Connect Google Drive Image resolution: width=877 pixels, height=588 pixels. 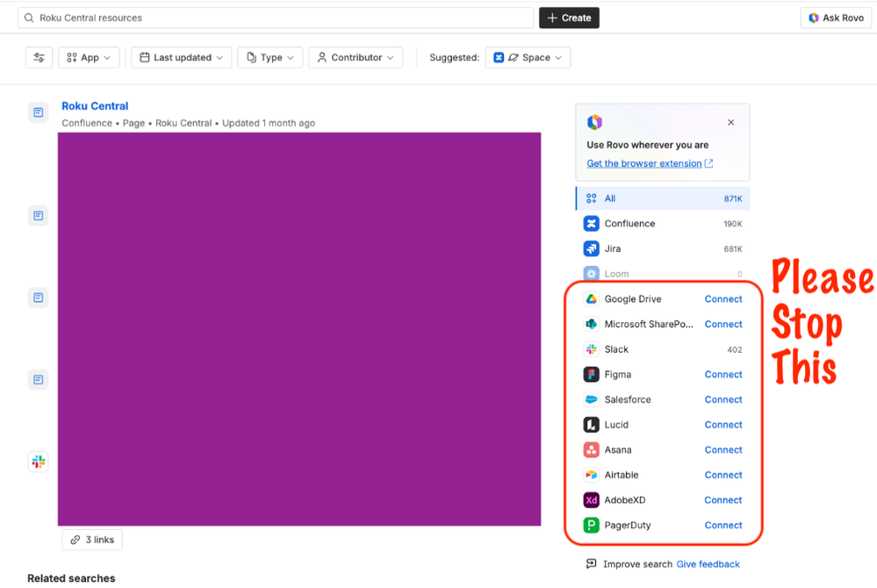723,299
